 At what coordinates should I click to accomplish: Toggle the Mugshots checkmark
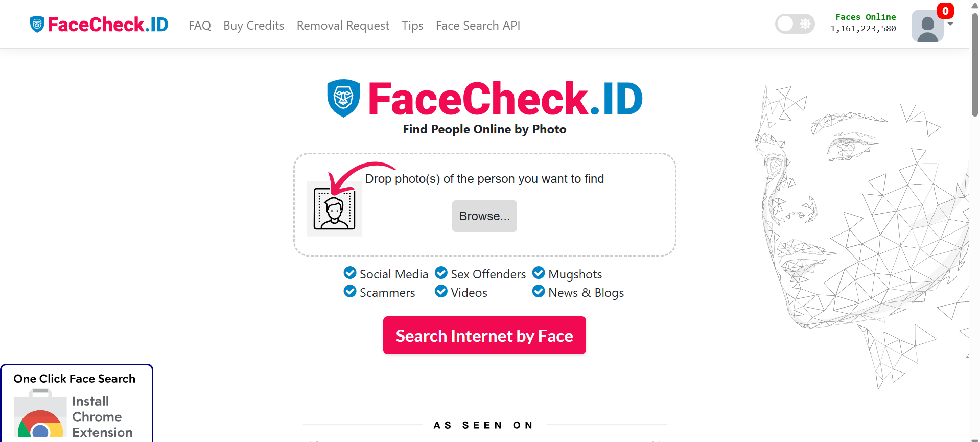pyautogui.click(x=539, y=273)
